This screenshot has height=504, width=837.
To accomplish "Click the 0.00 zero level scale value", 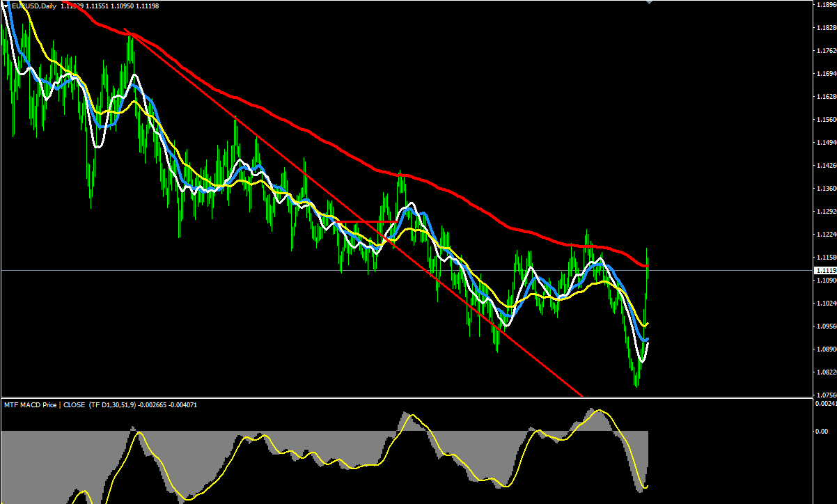I will pyautogui.click(x=821, y=431).
